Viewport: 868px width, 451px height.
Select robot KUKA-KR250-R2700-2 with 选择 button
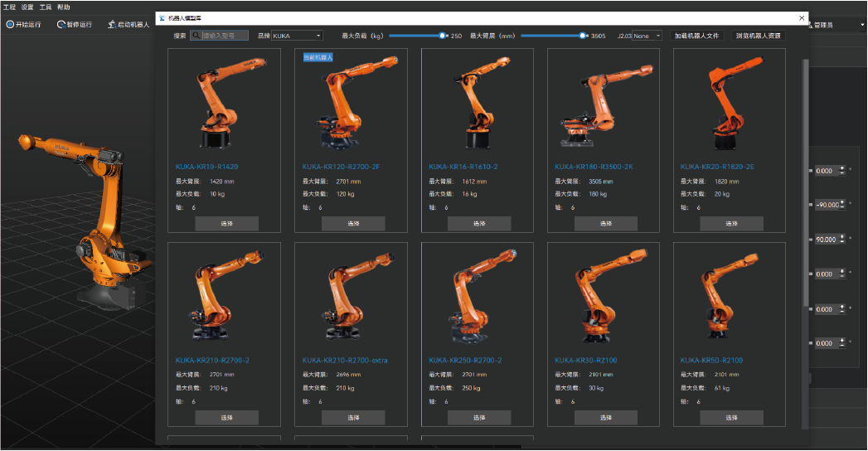(479, 418)
